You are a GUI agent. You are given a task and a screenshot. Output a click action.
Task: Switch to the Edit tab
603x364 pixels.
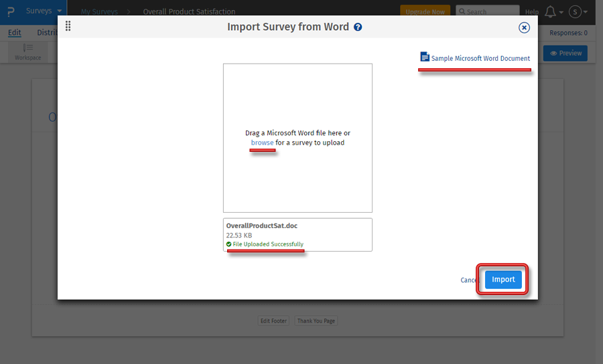15,33
